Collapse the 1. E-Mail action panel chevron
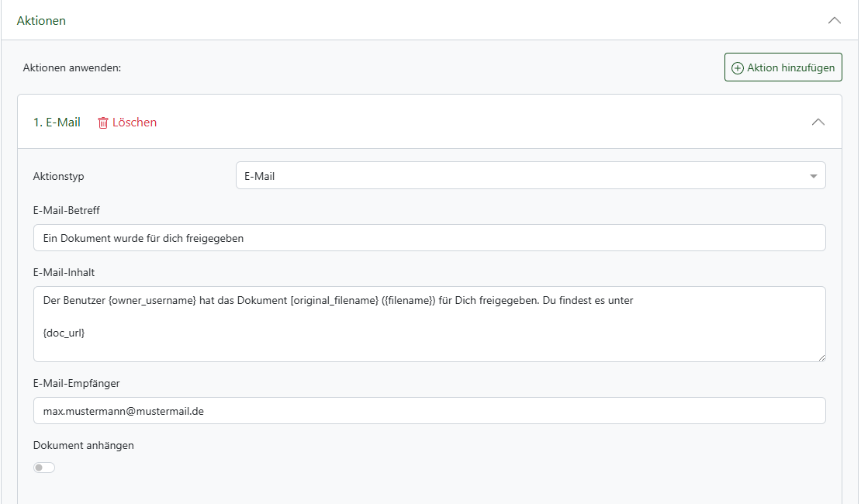 (818, 123)
